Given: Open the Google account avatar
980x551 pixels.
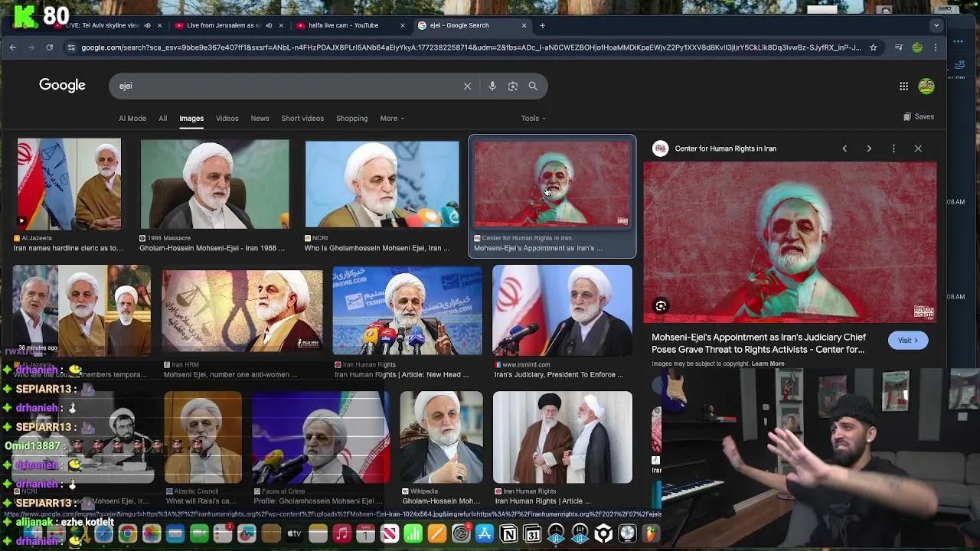Looking at the screenshot, I should click(x=926, y=86).
